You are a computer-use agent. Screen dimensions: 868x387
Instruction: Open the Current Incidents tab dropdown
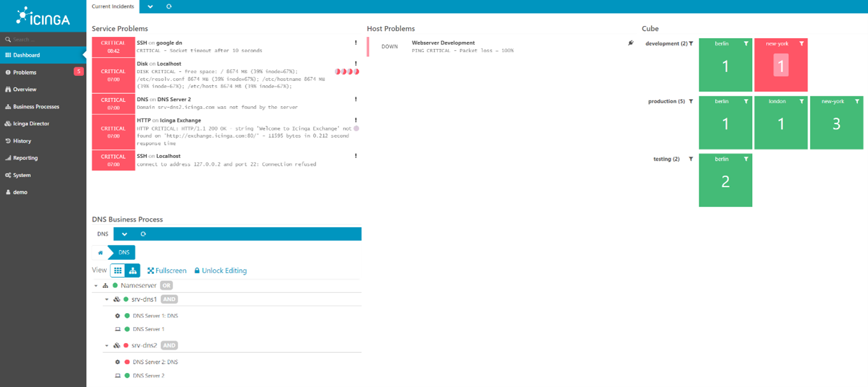click(x=150, y=6)
